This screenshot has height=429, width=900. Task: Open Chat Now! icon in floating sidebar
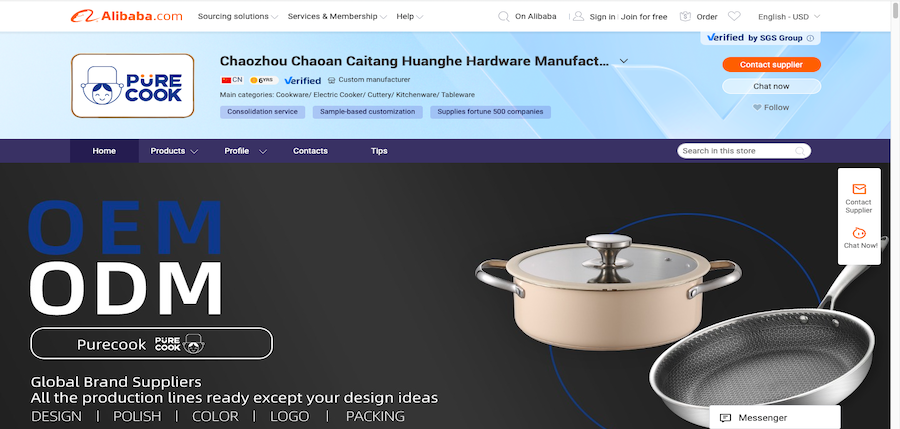[x=859, y=233]
